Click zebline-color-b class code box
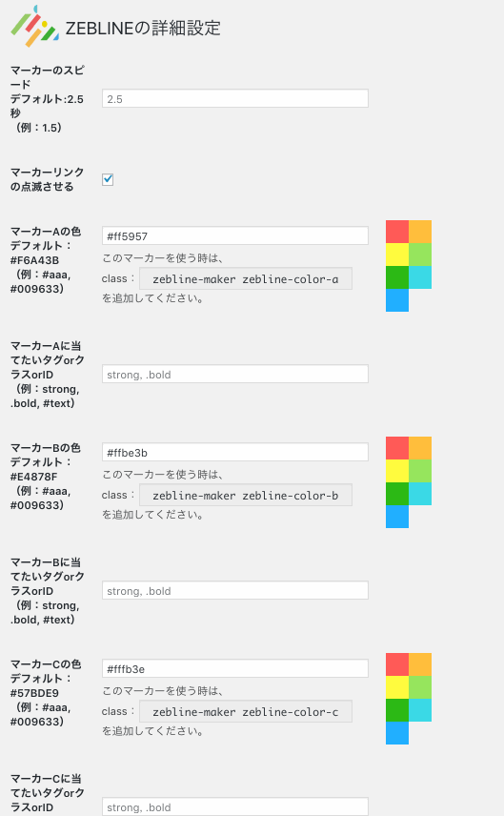The width and height of the screenshot is (504, 816). (x=246, y=496)
